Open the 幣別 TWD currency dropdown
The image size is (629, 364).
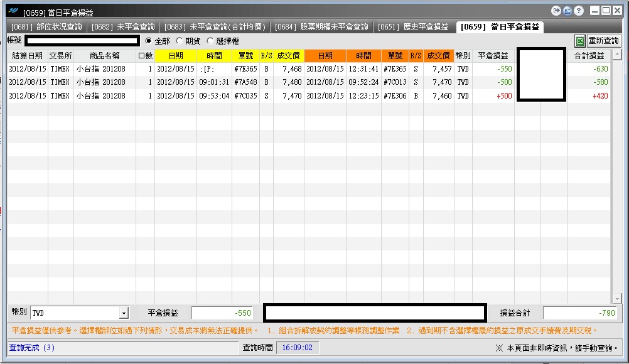coord(124,313)
